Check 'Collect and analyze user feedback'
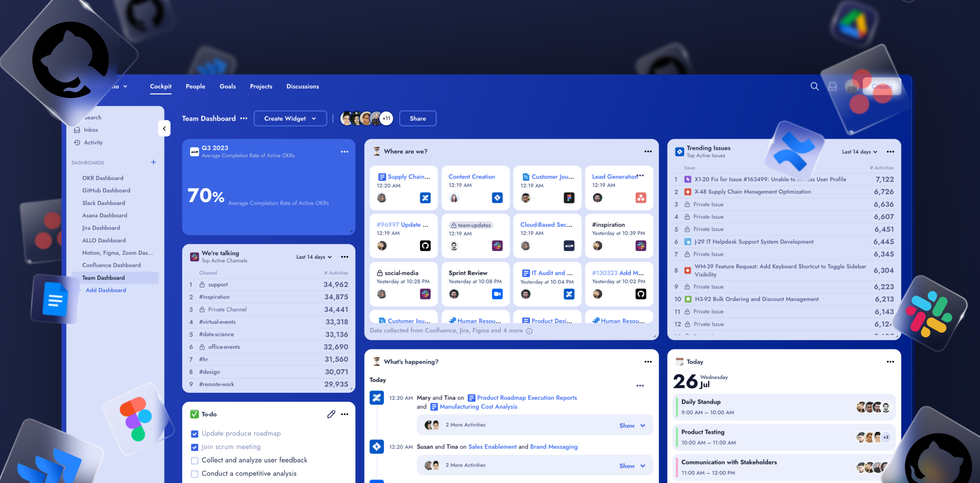Screen dimensions: 980x483 pos(195,460)
